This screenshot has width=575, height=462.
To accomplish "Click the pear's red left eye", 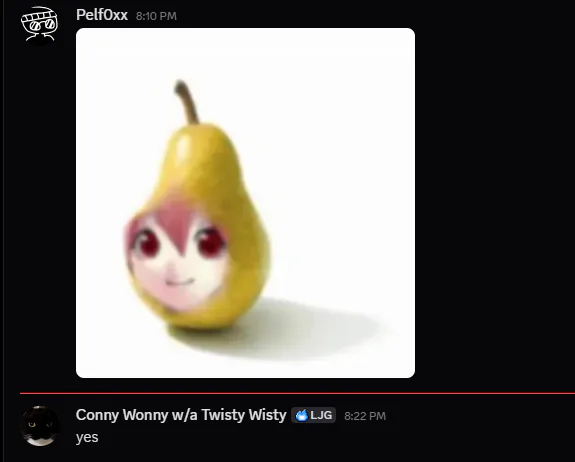I will (148, 243).
